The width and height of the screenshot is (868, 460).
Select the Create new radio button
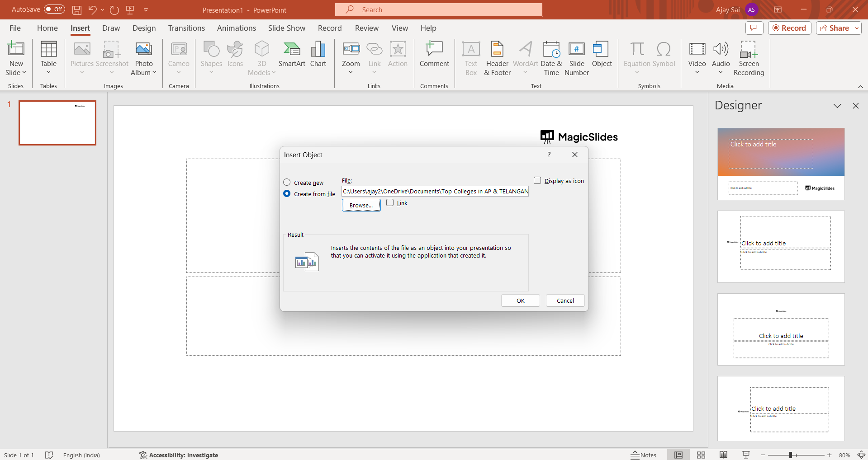[x=287, y=183]
